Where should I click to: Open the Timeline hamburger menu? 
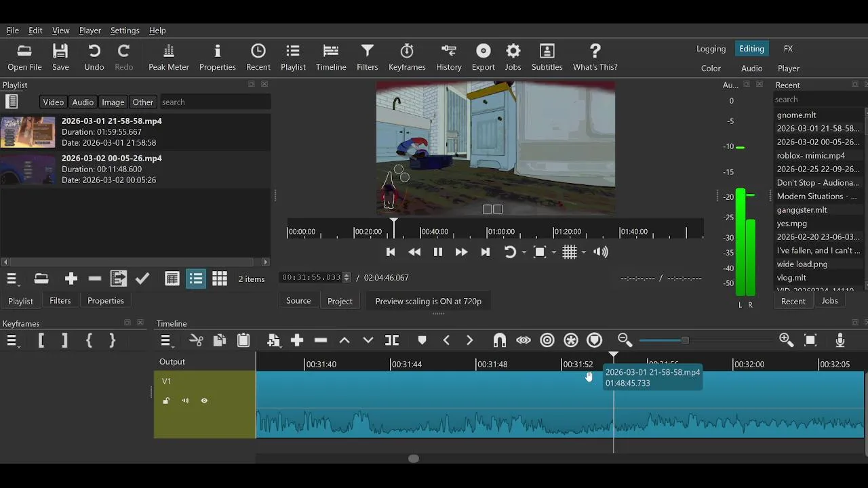pos(166,340)
